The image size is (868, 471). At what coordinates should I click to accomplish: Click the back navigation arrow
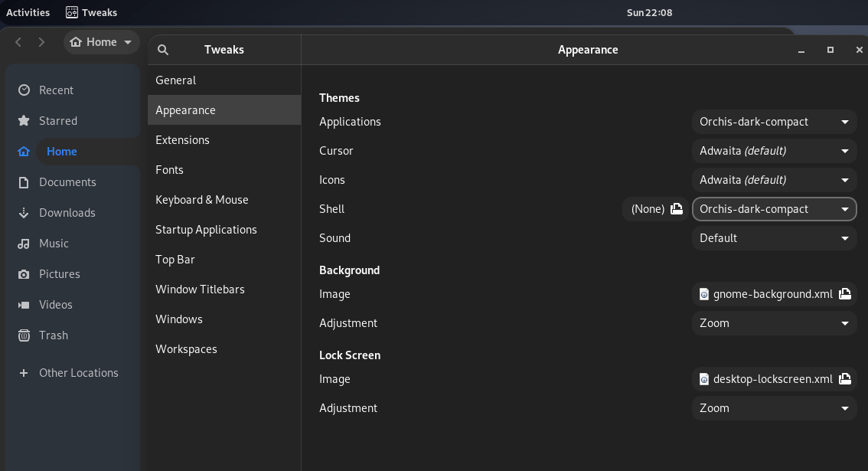point(18,42)
